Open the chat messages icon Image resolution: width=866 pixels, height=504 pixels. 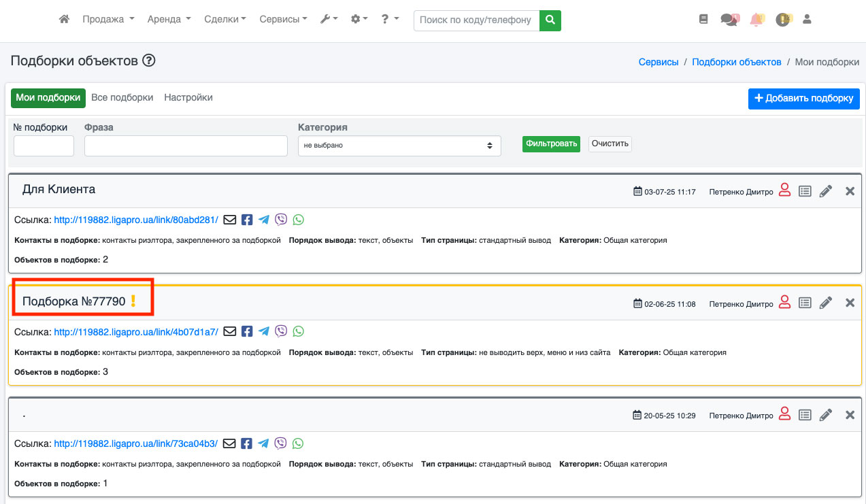coord(729,20)
